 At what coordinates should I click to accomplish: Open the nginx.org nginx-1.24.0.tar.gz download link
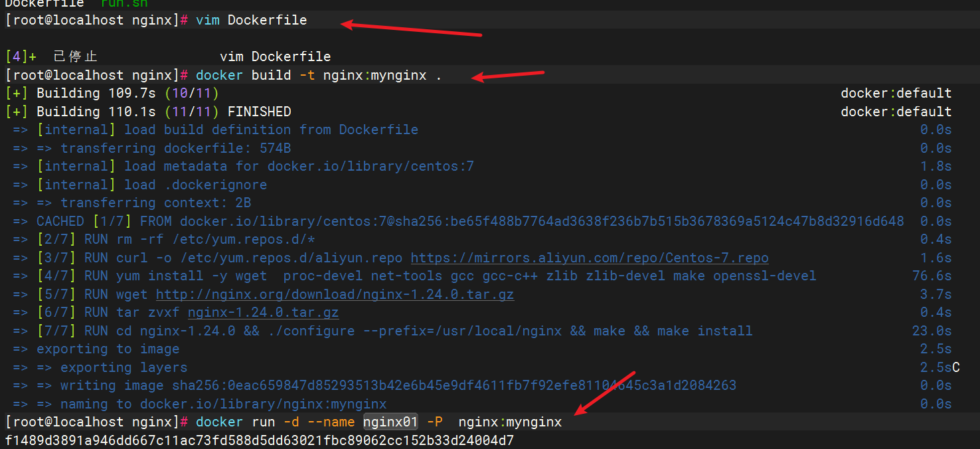(335, 294)
